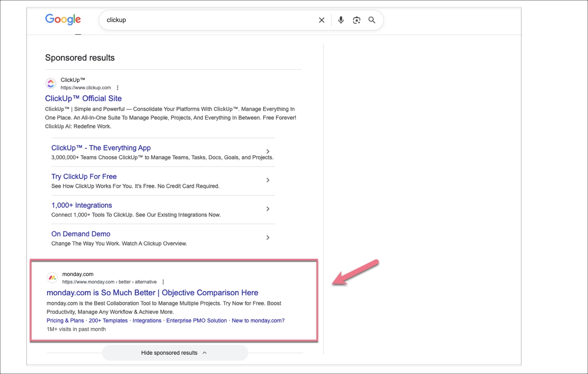Click the magnifying glass search icon

click(372, 20)
